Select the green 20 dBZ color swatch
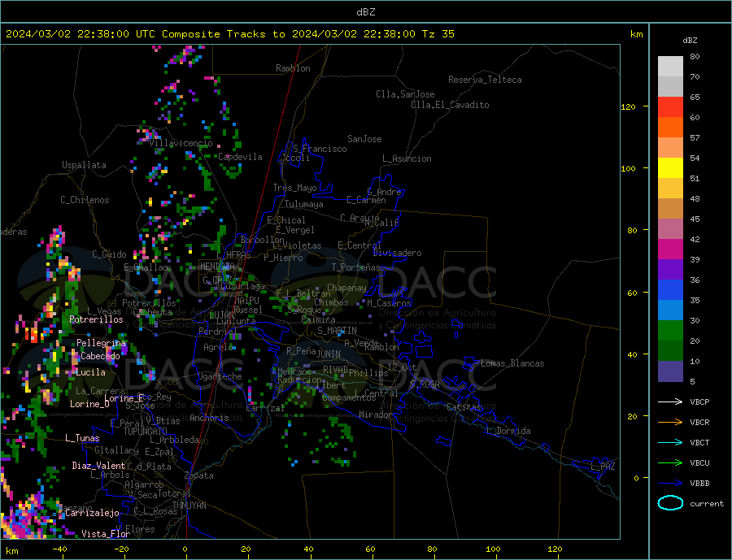The image size is (732, 560). point(670,330)
